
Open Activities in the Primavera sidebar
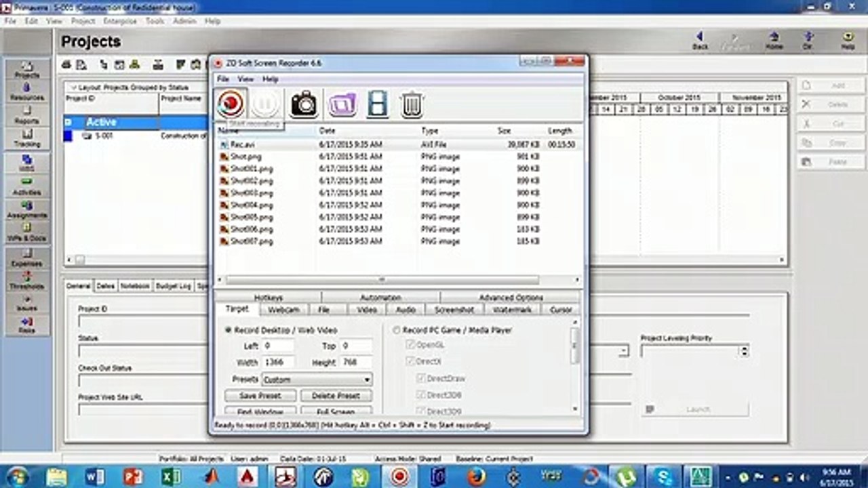point(27,187)
